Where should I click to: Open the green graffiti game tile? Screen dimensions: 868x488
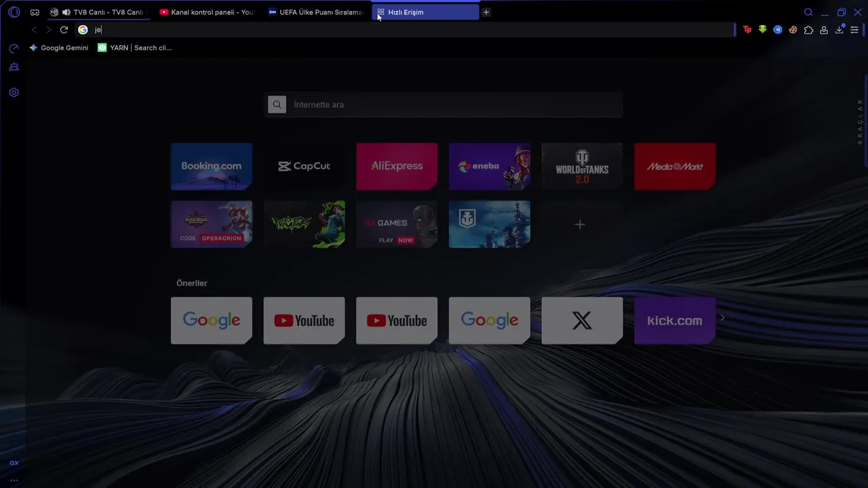click(x=304, y=224)
